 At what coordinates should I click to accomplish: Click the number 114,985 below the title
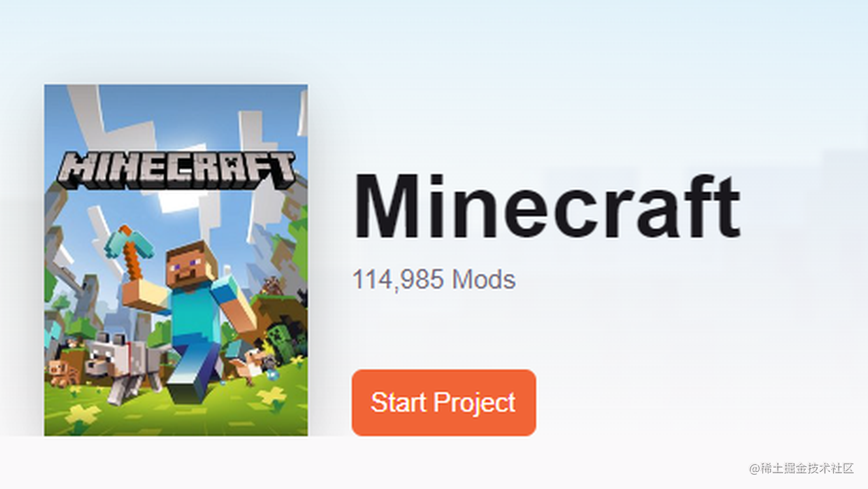coord(399,280)
